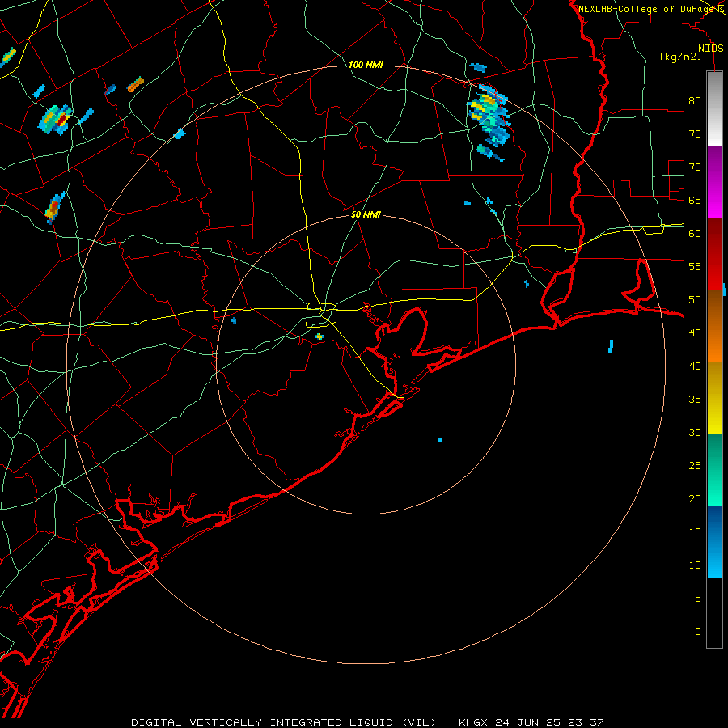Click the Houston highway loop at the radar center
The height and width of the screenshot is (728, 728).
pos(322,315)
